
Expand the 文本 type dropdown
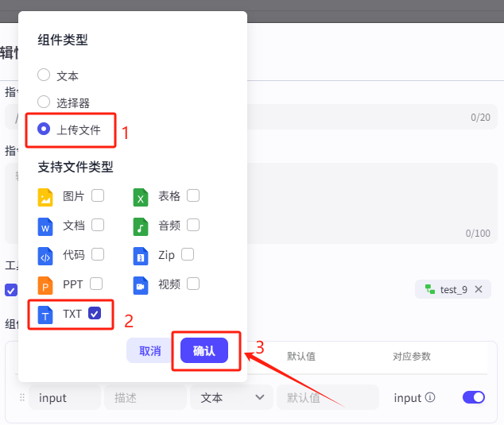click(231, 397)
